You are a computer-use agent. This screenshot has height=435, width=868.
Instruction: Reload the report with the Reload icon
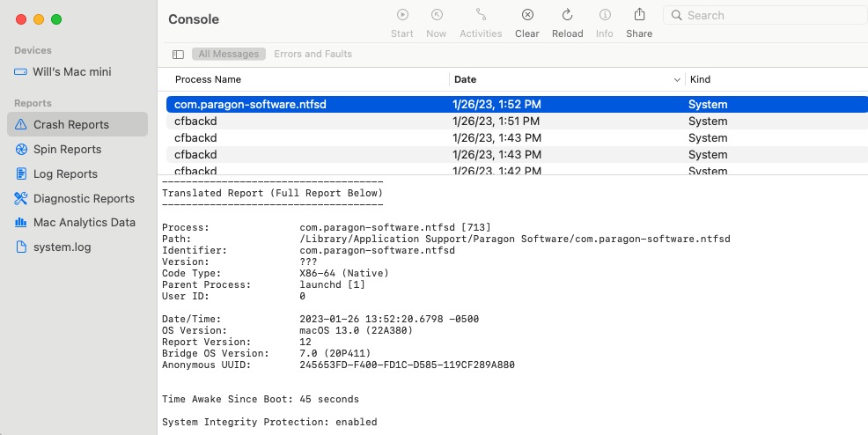click(x=568, y=15)
